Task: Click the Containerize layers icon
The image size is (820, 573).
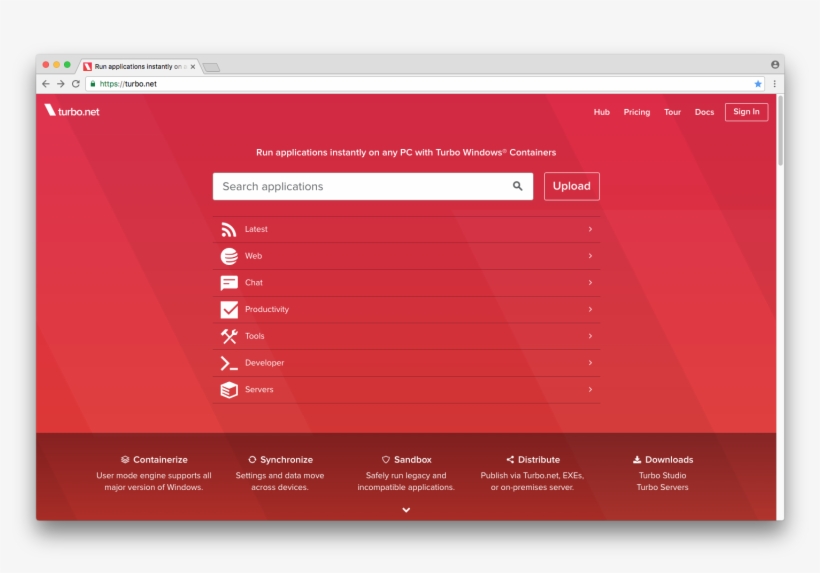Action: tap(125, 460)
